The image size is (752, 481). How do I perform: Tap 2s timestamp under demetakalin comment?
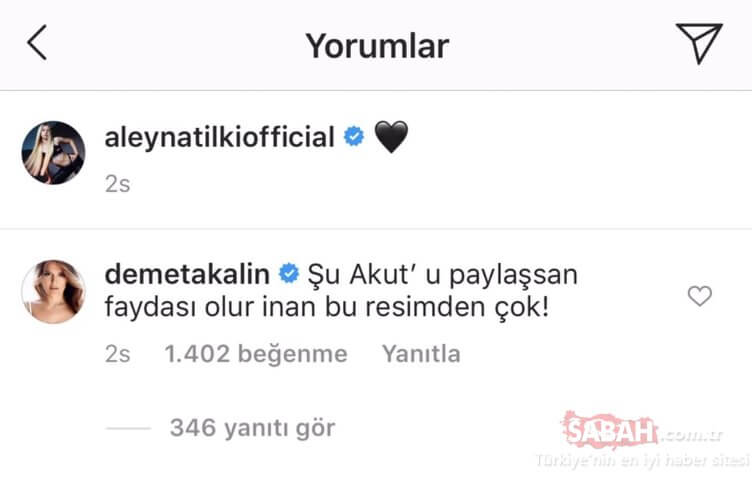point(118,354)
